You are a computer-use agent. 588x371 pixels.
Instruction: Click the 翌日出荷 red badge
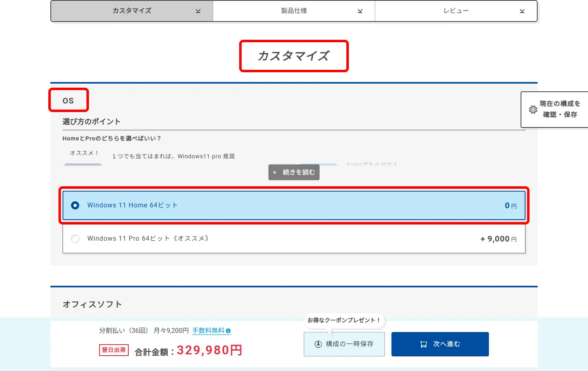[x=114, y=350]
